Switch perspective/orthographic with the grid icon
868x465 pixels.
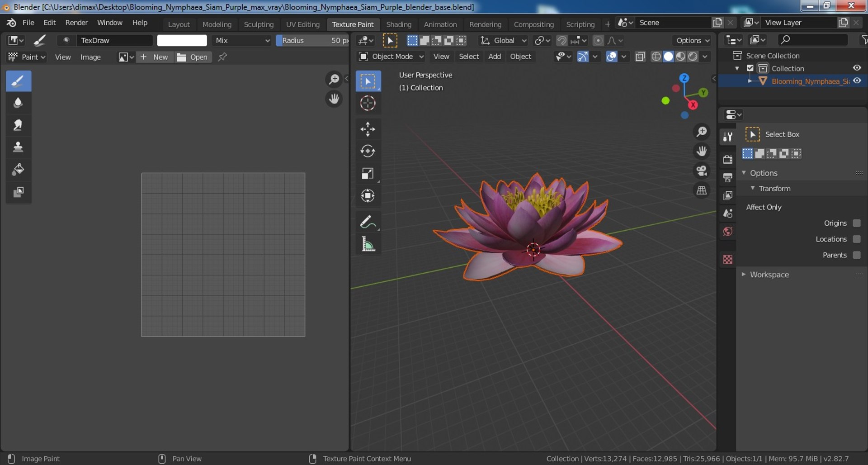click(x=702, y=190)
